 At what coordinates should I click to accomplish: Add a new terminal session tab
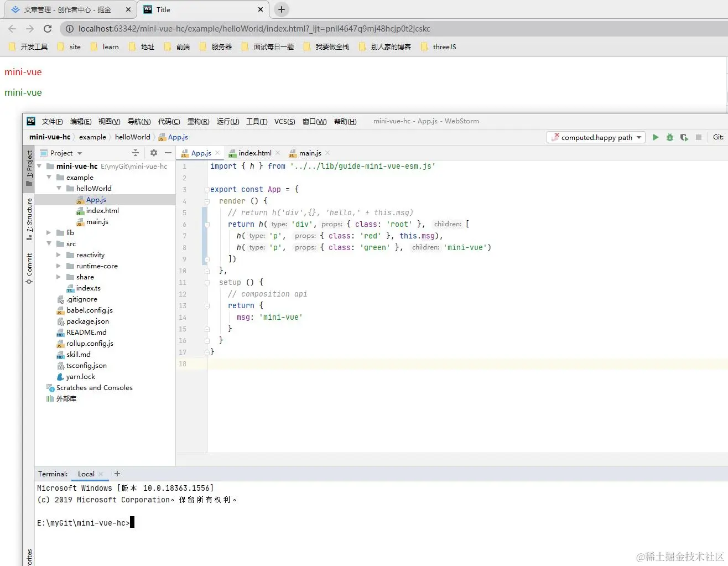(x=117, y=474)
